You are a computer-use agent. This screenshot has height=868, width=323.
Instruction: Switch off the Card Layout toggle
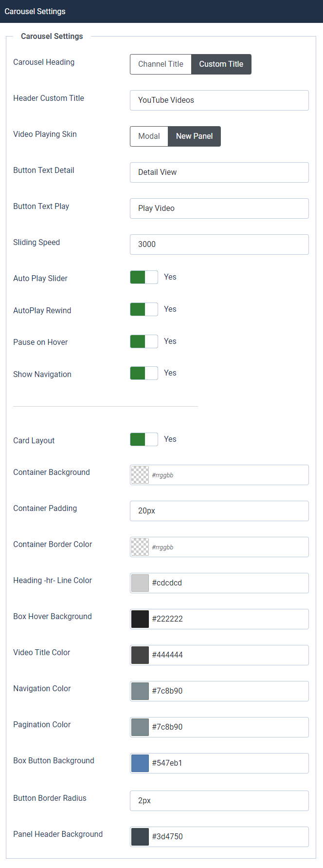pos(144,439)
